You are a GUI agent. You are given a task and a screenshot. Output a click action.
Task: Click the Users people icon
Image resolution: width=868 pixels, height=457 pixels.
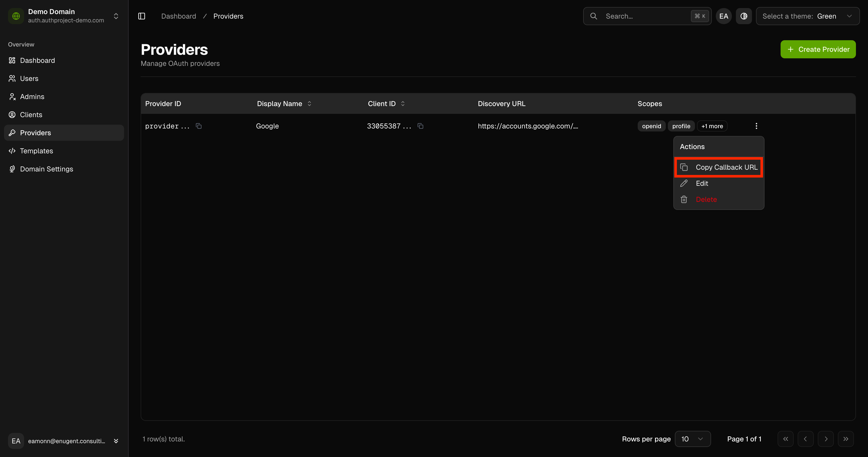(x=12, y=79)
